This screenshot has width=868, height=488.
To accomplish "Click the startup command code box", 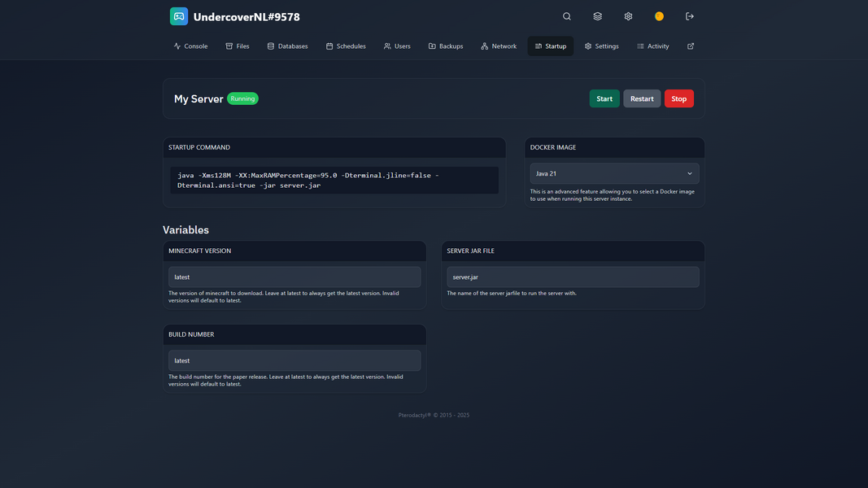I will (x=334, y=181).
